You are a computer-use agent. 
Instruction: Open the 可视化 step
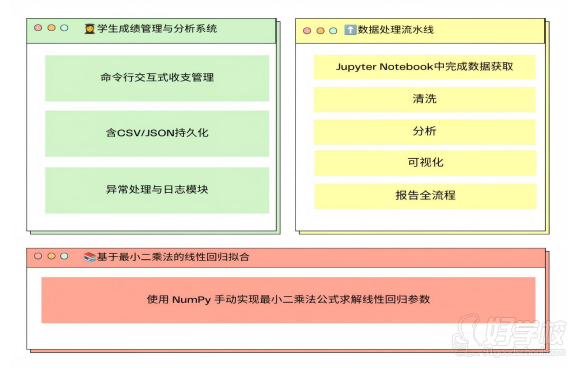click(x=425, y=163)
